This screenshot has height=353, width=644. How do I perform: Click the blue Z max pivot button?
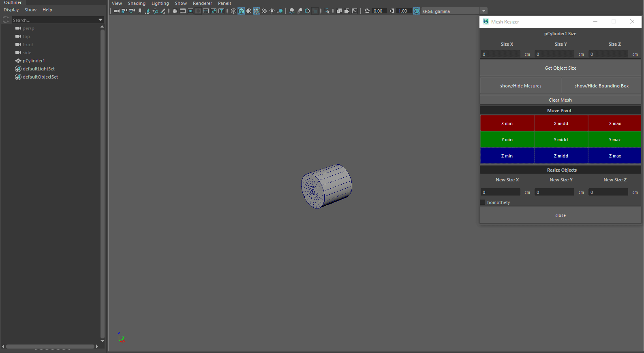click(x=615, y=156)
